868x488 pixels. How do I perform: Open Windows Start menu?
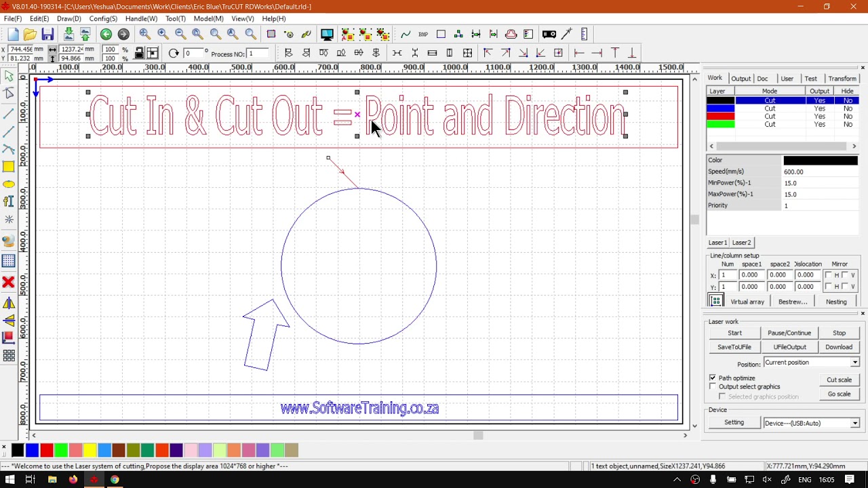(x=9, y=480)
